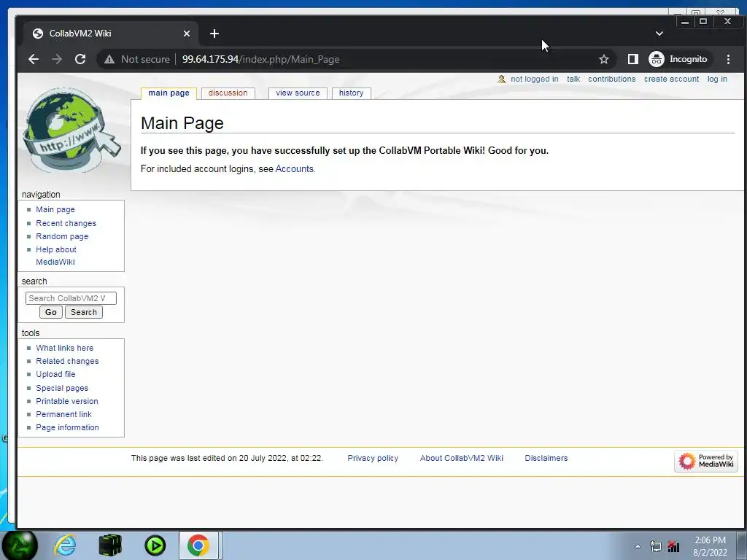Open the Disclaimers link

point(546,458)
